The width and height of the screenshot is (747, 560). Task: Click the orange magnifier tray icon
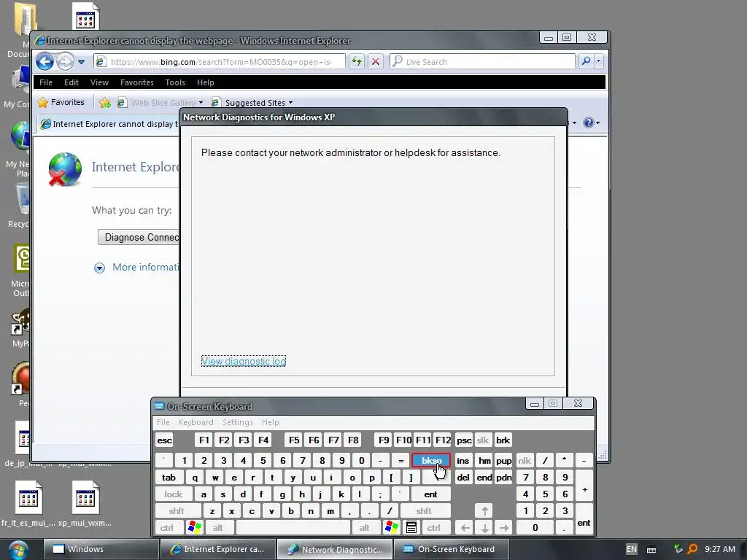coord(693,549)
